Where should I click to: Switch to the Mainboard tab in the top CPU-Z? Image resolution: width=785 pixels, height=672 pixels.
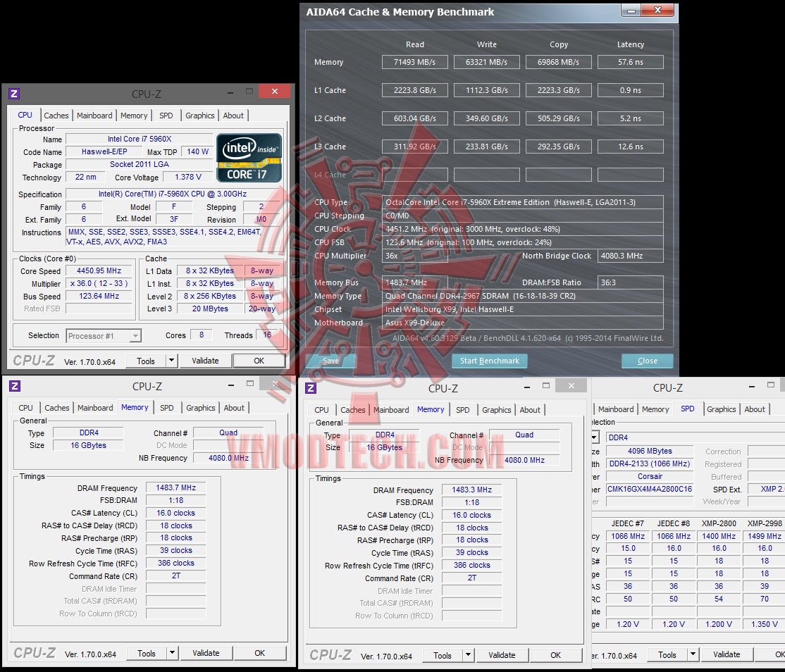tap(94, 115)
